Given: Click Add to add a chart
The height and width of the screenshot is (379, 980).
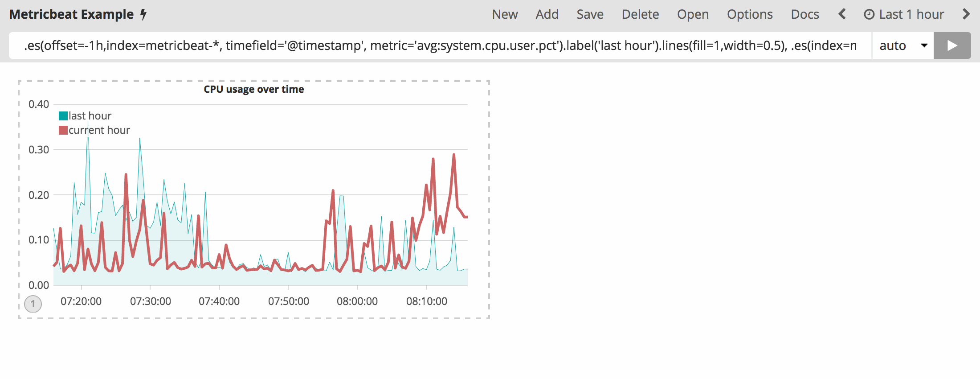Looking at the screenshot, I should [547, 14].
